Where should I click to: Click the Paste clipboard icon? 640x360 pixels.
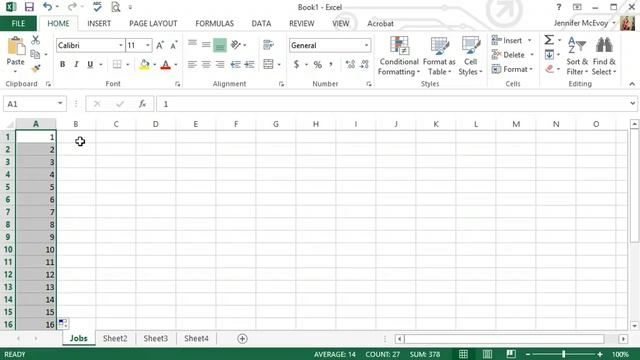(16, 46)
